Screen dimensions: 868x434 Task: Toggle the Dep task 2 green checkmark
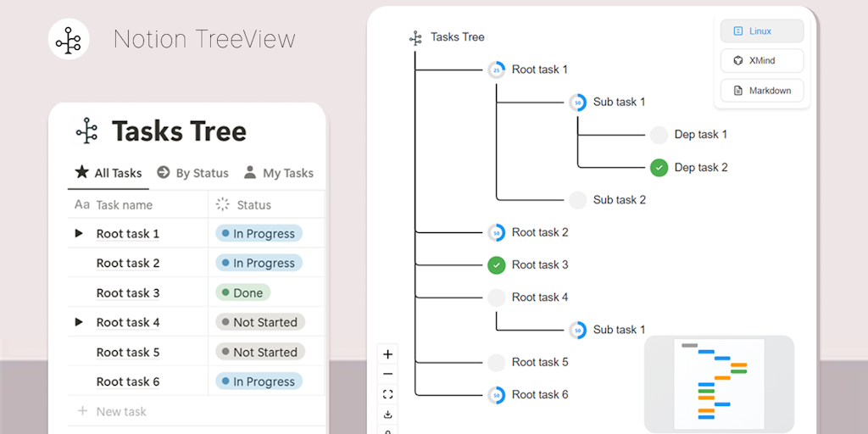tap(659, 168)
